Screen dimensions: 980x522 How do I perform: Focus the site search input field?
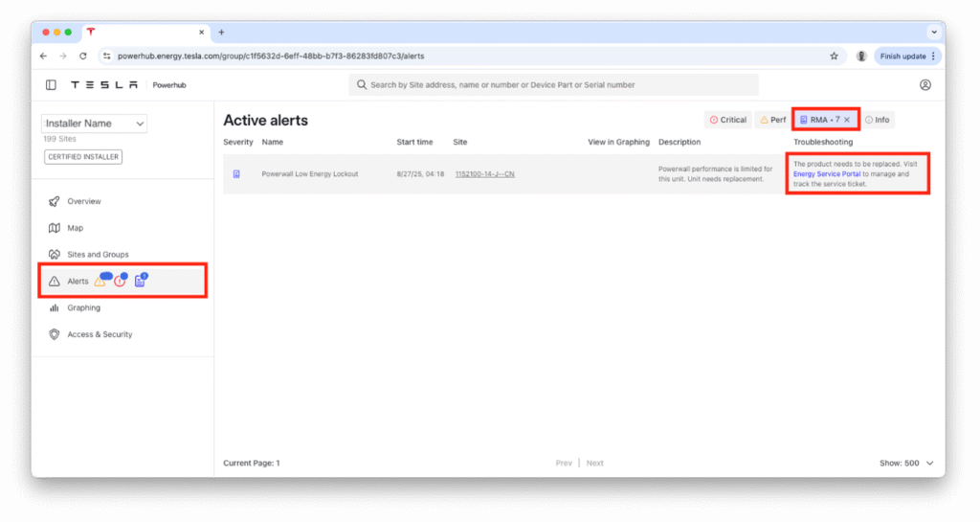tap(554, 85)
